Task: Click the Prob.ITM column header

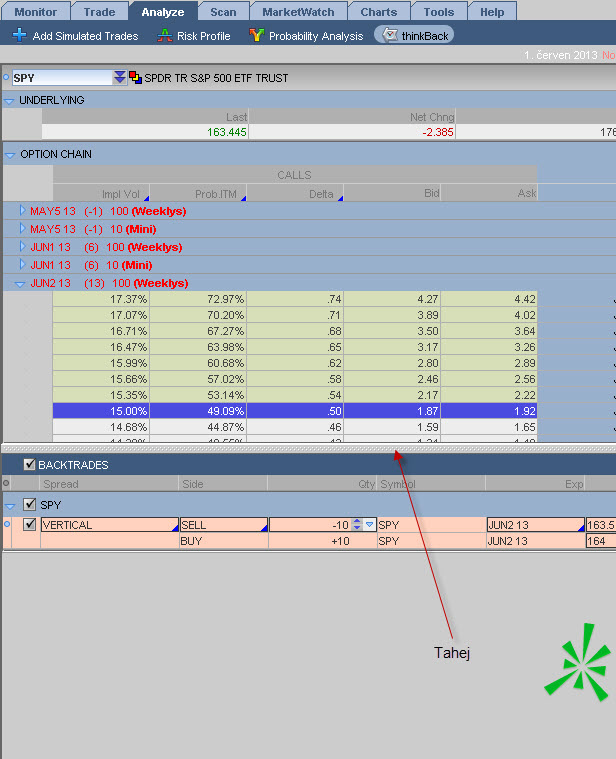Action: click(198, 193)
